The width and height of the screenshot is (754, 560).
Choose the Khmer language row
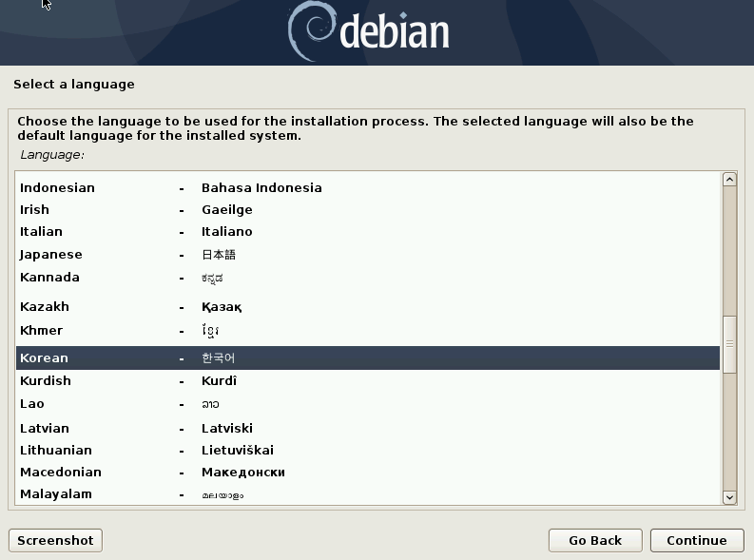point(368,331)
